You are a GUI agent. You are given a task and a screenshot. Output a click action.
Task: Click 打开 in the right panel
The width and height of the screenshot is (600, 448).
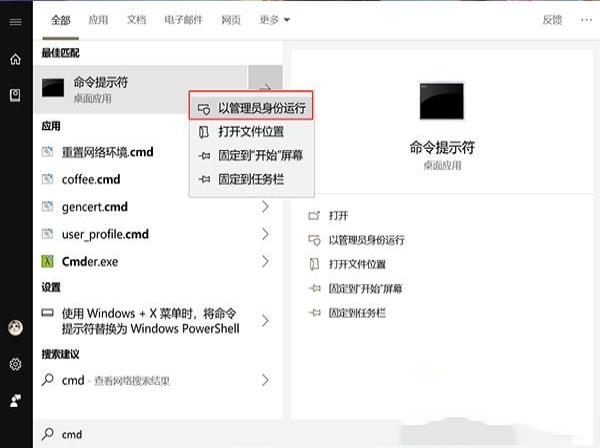coord(338,215)
